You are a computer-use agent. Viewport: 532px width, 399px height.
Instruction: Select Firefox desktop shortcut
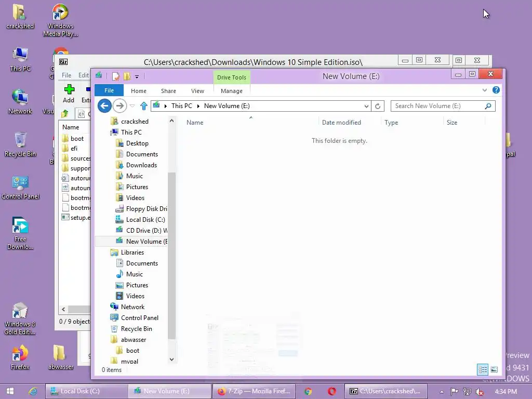20,357
